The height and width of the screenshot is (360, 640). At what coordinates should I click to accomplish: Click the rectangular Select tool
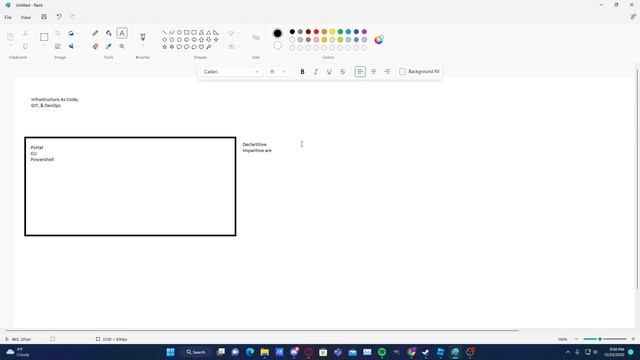tap(44, 37)
